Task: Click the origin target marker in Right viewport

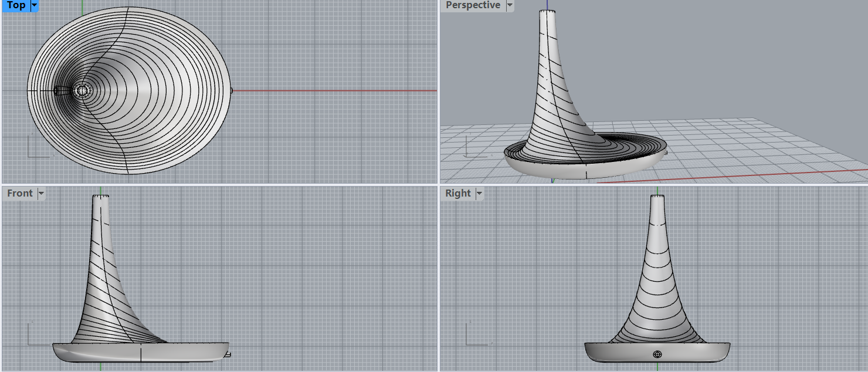Action: [x=659, y=353]
